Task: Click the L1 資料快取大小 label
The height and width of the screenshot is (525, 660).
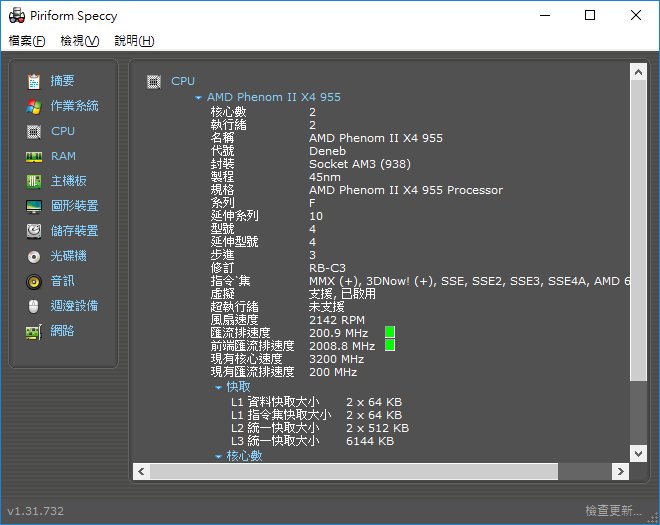Action: (275, 402)
